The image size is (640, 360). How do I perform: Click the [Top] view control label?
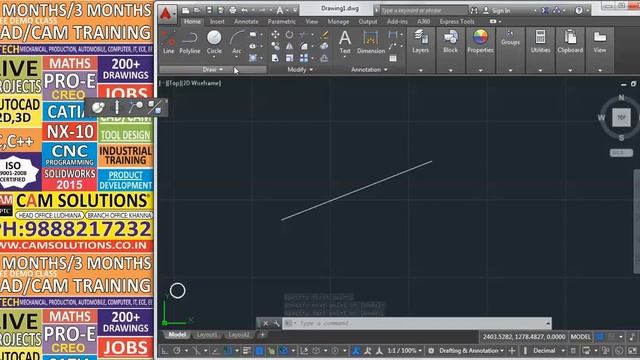(x=175, y=83)
